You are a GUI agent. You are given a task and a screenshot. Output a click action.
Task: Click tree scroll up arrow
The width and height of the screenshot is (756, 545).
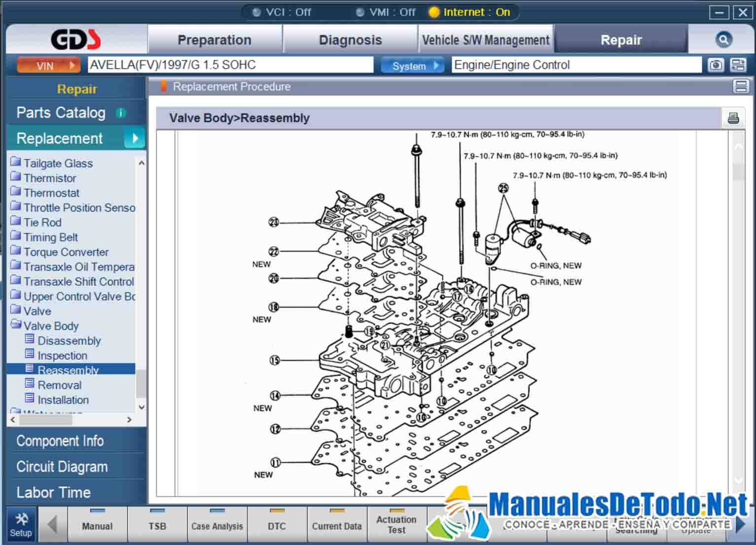142,163
